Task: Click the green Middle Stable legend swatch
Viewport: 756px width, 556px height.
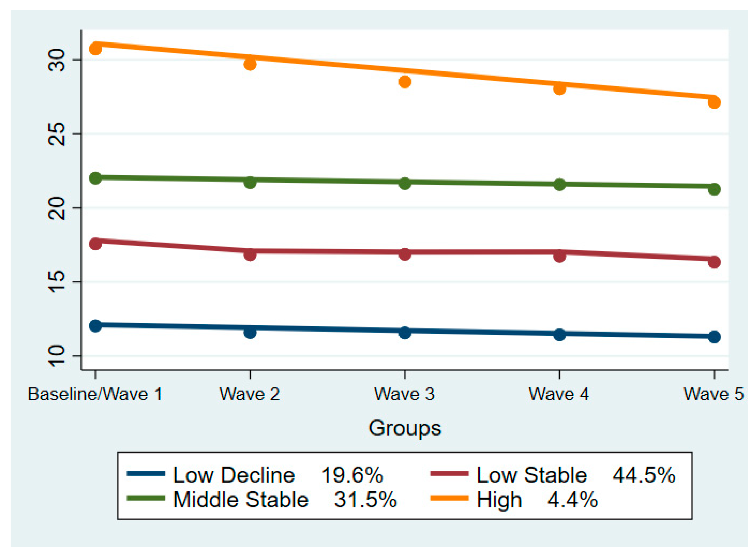Action: (146, 498)
